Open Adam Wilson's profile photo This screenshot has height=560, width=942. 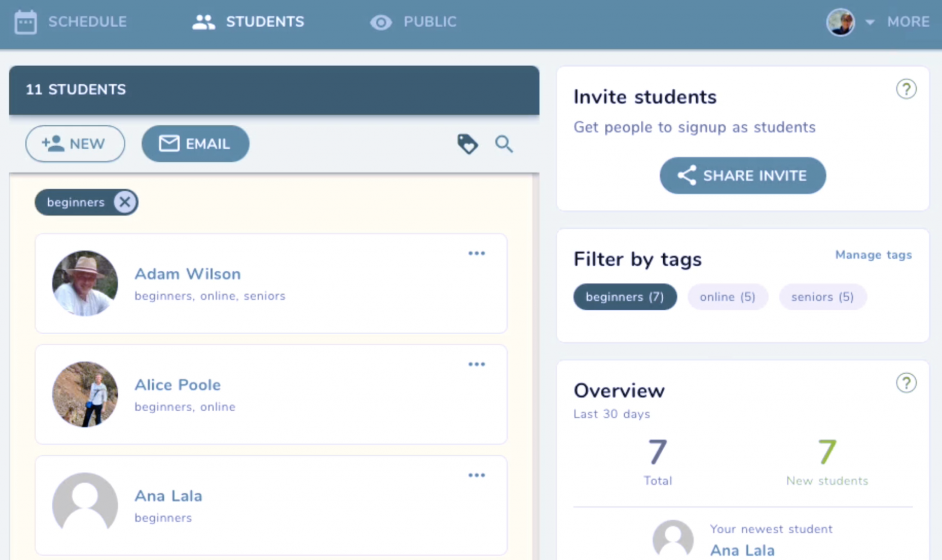coord(85,283)
